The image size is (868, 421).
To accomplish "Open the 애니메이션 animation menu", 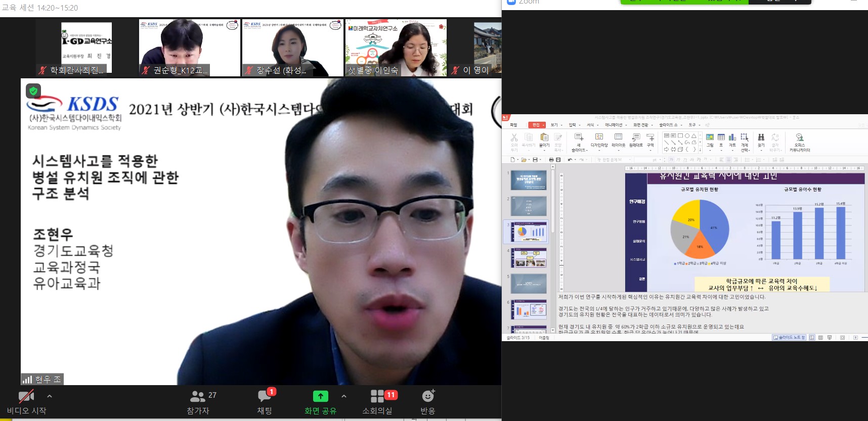I will tap(616, 125).
